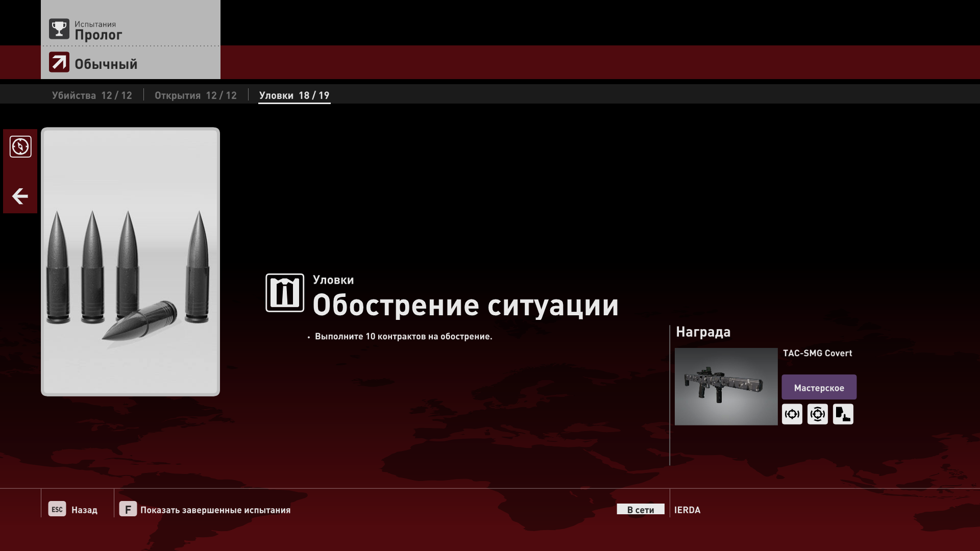Click the suppressor hand perk icon
This screenshot has height=551, width=980.
coord(843,414)
